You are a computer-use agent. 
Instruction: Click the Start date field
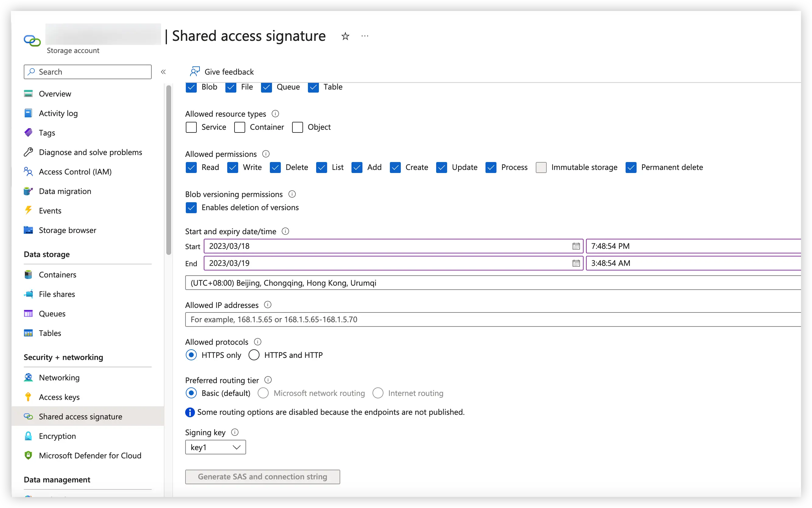pyautogui.click(x=394, y=246)
